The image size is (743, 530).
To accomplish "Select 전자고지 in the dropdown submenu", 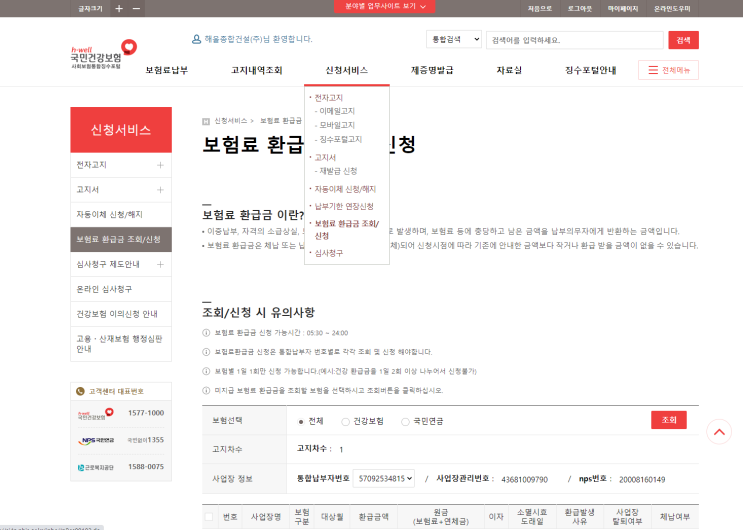I will pos(328,98).
